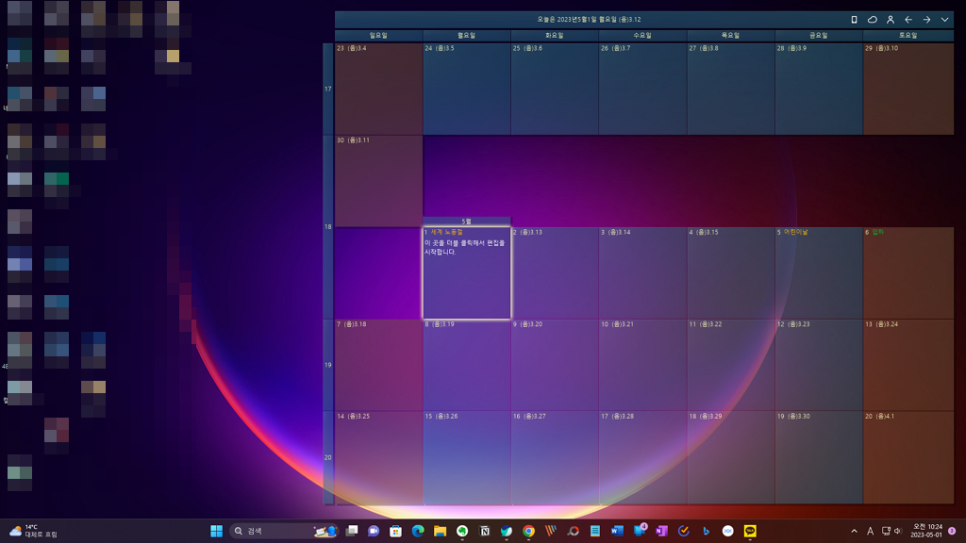Go to next month with right arrow
Image resolution: width=966 pixels, height=543 pixels.
click(x=927, y=20)
